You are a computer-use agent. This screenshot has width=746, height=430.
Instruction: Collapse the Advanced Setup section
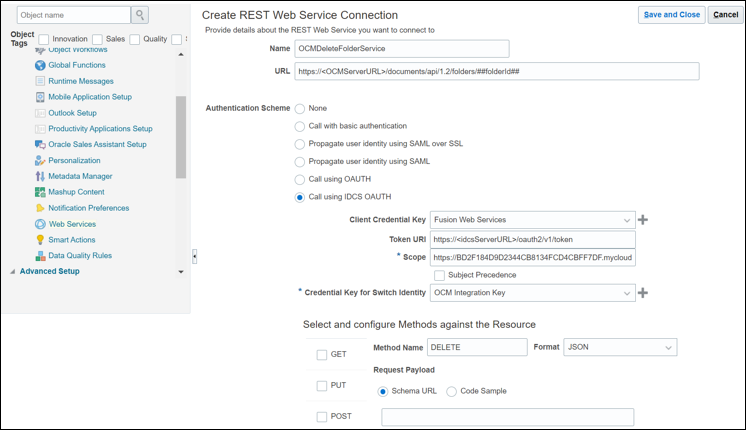(x=13, y=271)
